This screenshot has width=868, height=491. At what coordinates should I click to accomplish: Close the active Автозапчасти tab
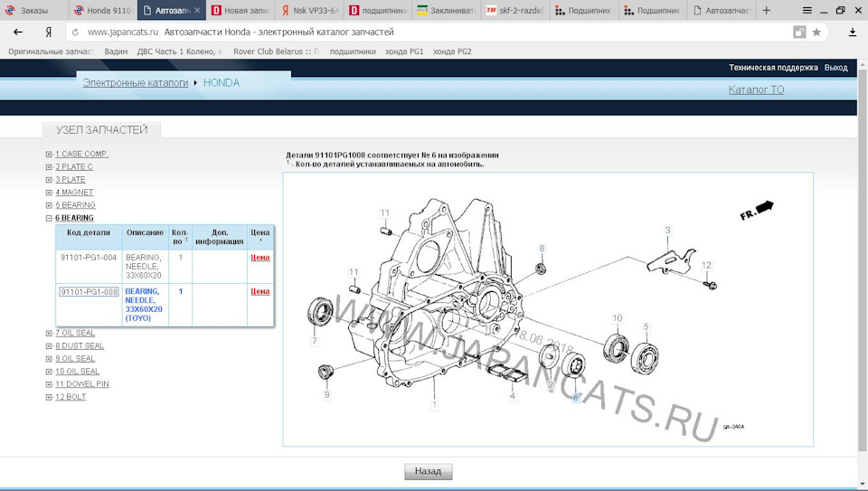[197, 10]
